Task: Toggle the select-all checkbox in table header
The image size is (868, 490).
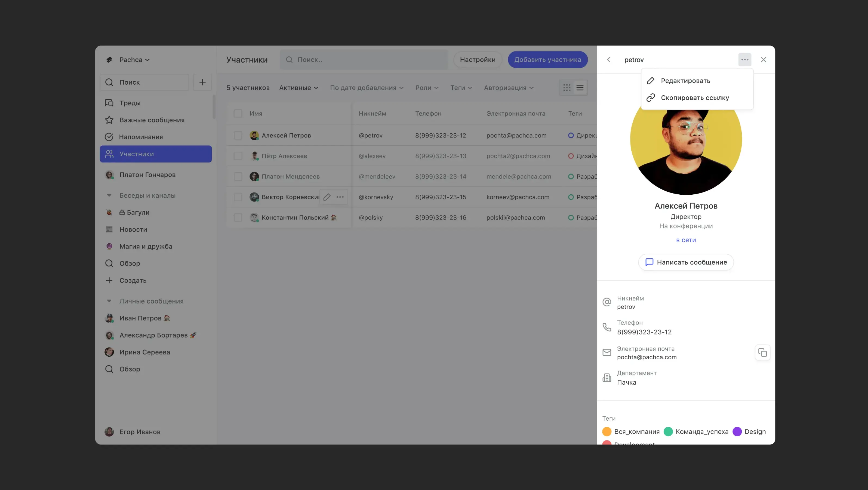Action: (238, 114)
